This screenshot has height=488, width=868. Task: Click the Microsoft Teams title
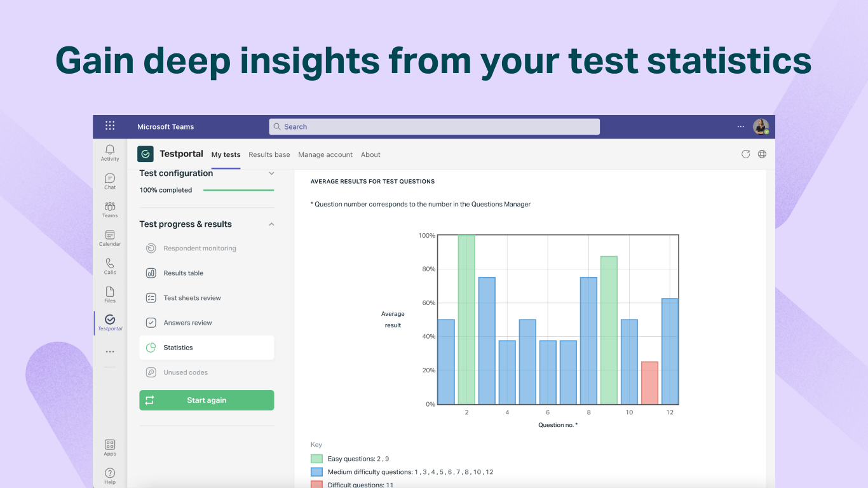pyautogui.click(x=166, y=126)
